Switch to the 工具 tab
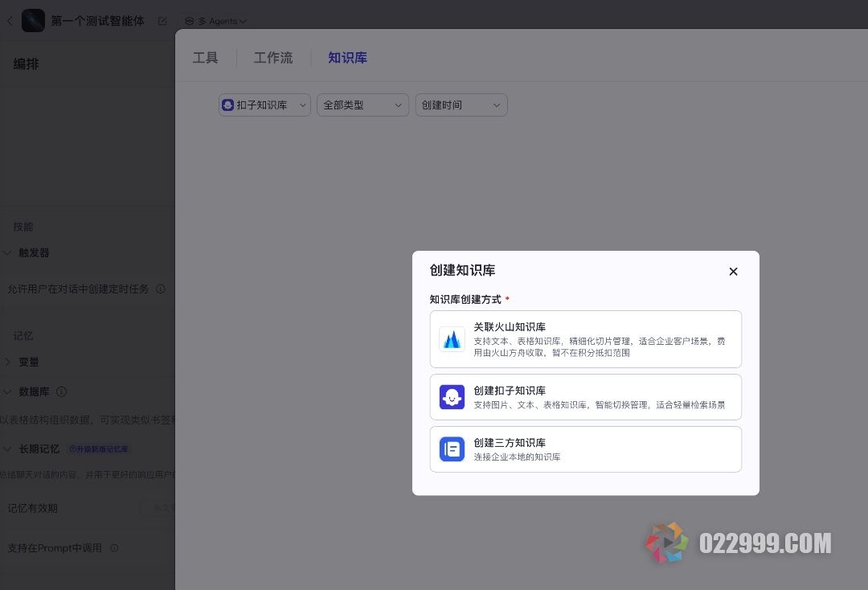Image resolution: width=868 pixels, height=590 pixels. click(206, 58)
